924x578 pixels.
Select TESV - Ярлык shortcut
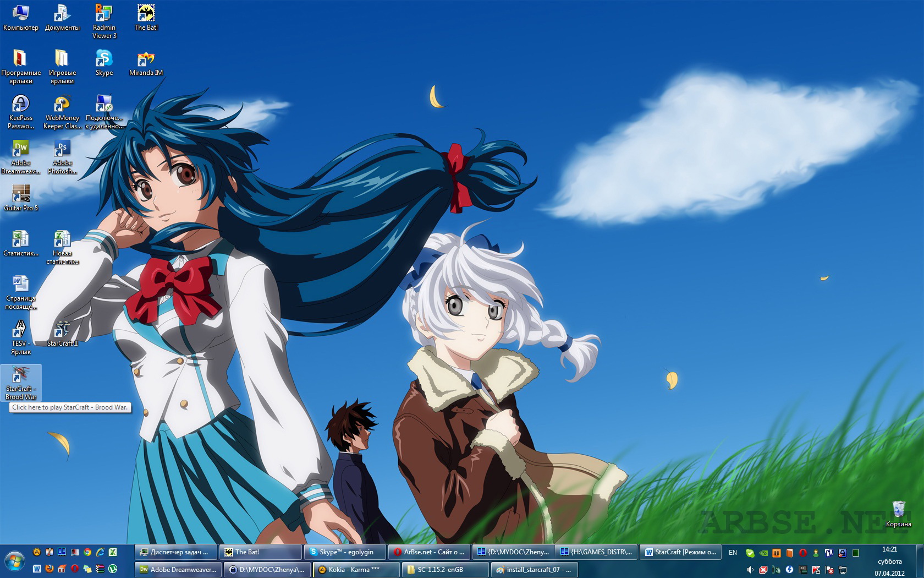pyautogui.click(x=20, y=337)
